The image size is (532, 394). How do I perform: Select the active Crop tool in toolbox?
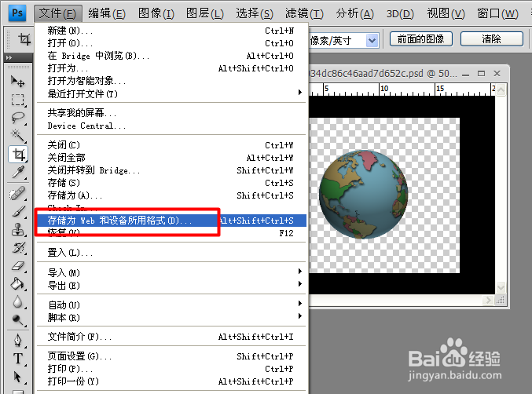(x=18, y=155)
